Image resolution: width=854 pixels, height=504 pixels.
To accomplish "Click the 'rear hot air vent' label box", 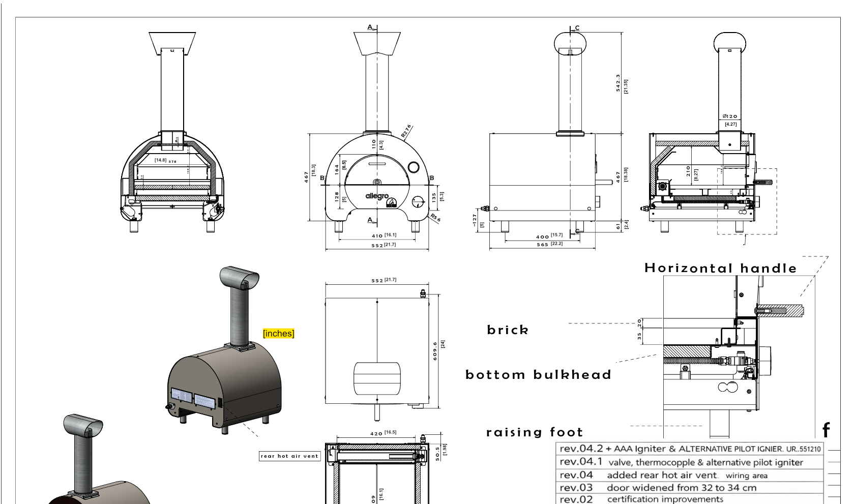I will pos(290,456).
